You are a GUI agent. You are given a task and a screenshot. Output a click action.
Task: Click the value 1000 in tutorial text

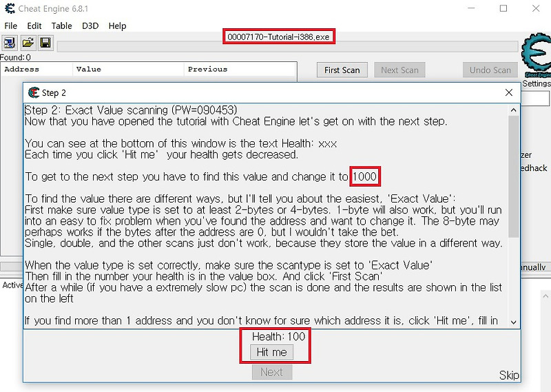364,176
